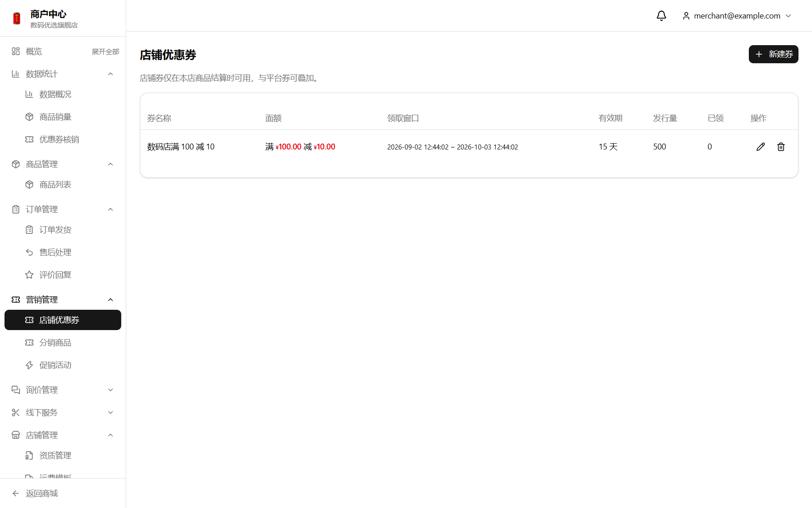The image size is (812, 508).
Task: Click the red merchant center logo
Action: click(x=17, y=19)
